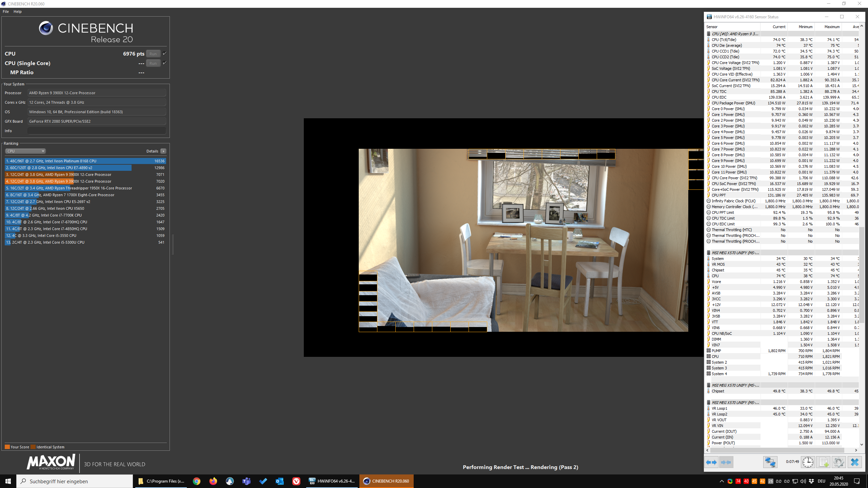Open the Help menu
This screenshot has width=868, height=488.
pyautogui.click(x=17, y=12)
